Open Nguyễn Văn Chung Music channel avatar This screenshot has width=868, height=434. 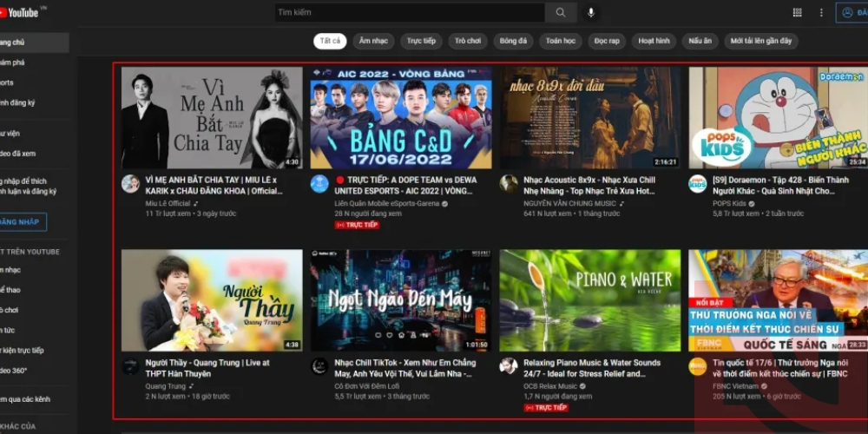(x=509, y=184)
